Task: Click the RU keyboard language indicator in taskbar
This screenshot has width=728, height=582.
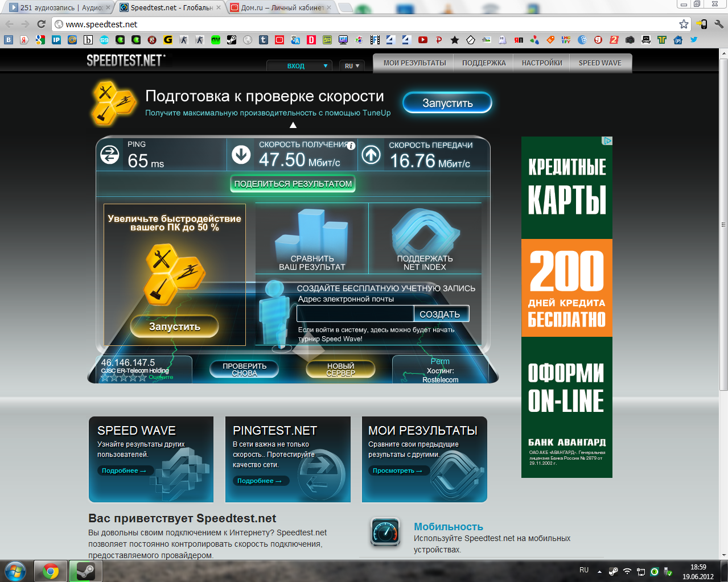Action: coord(584,570)
